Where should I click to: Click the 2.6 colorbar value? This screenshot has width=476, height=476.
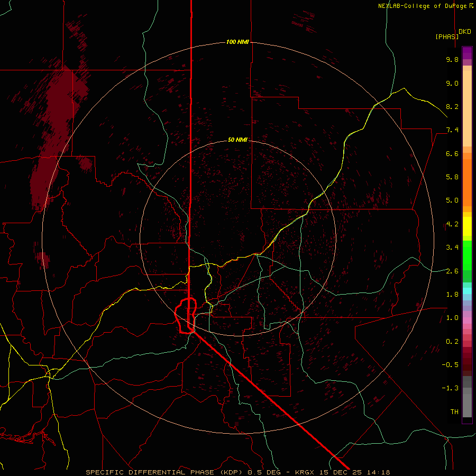[452, 271]
